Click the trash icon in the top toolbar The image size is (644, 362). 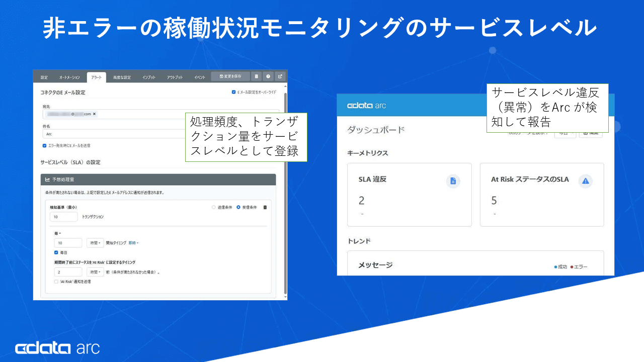(257, 76)
